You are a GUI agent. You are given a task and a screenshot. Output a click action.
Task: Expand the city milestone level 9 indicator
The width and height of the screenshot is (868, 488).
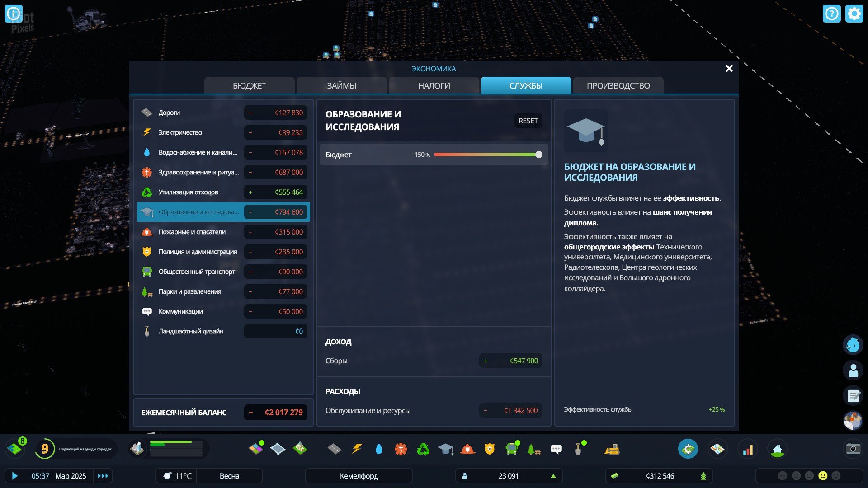coord(45,449)
